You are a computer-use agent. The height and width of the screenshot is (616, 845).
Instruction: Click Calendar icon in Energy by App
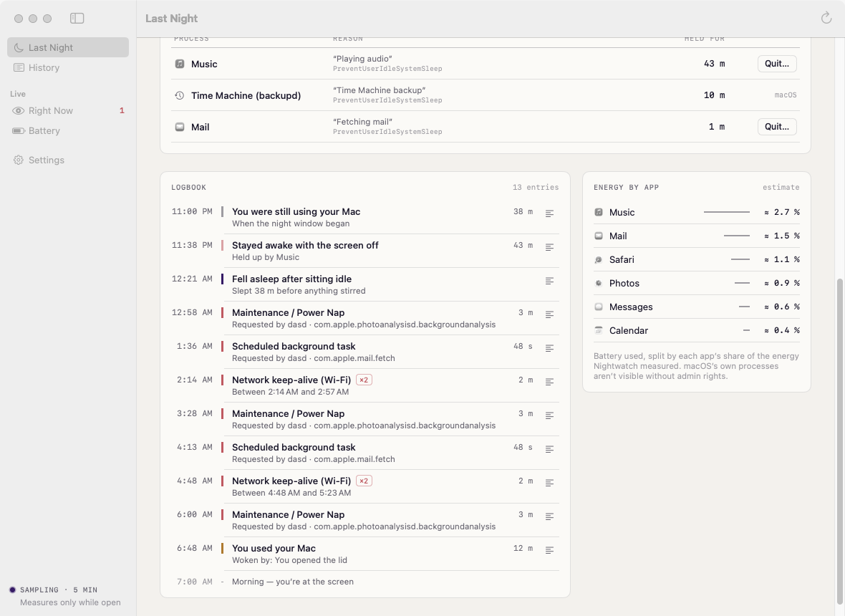(x=598, y=330)
